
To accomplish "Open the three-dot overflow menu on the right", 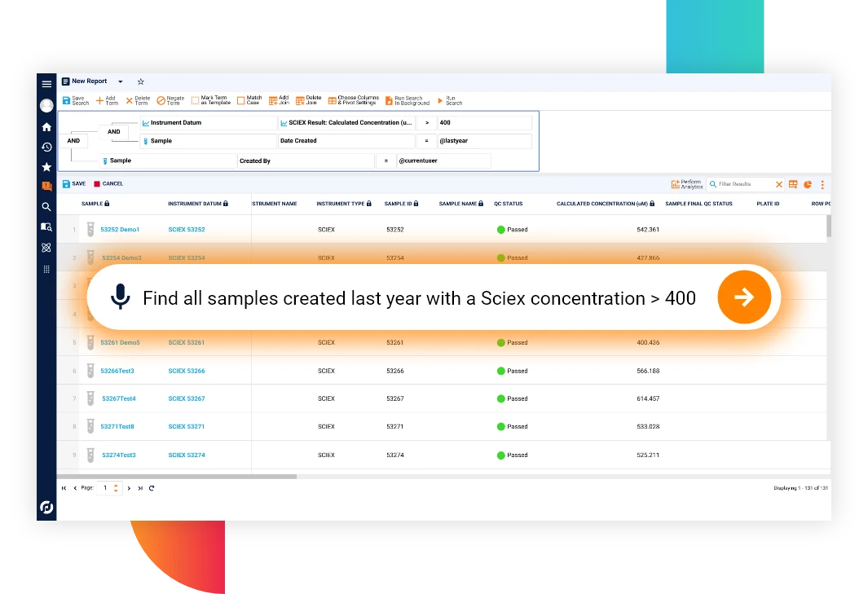I will (822, 184).
